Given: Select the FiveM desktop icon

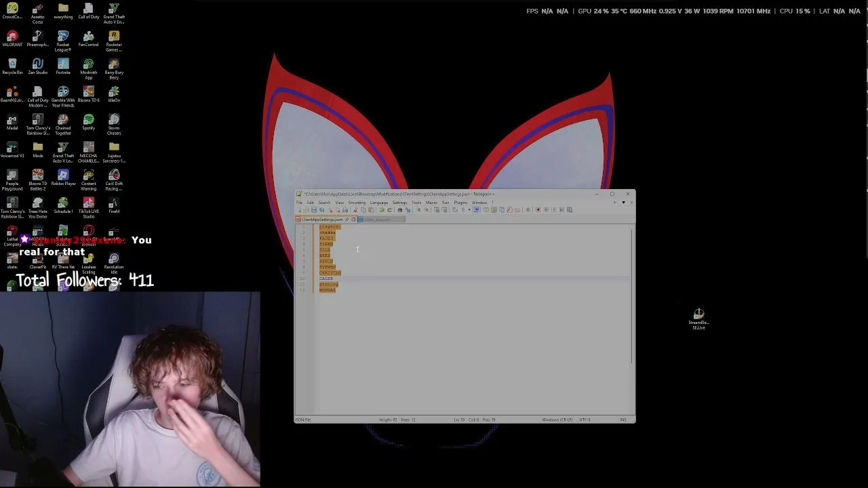Looking at the screenshot, I should tap(114, 206).
